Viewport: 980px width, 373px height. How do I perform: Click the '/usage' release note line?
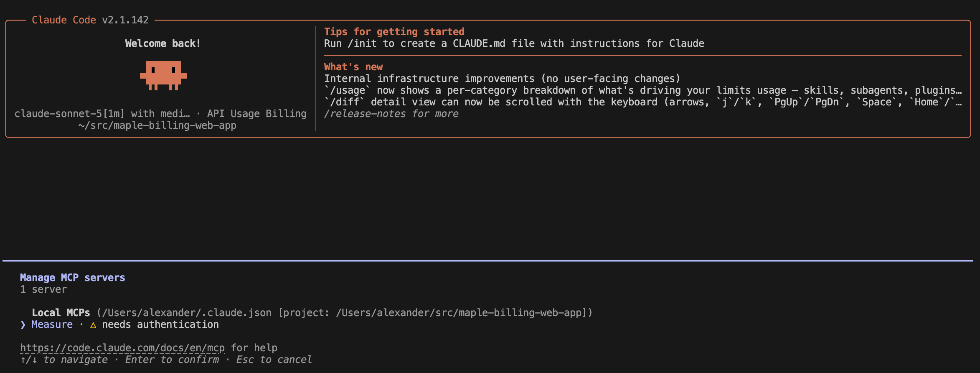pos(643,90)
